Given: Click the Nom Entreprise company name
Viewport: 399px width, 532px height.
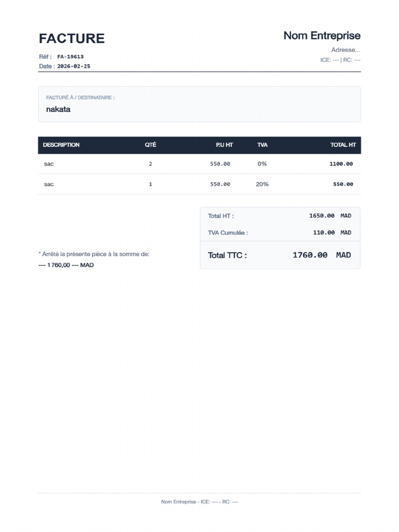Looking at the screenshot, I should pos(322,35).
